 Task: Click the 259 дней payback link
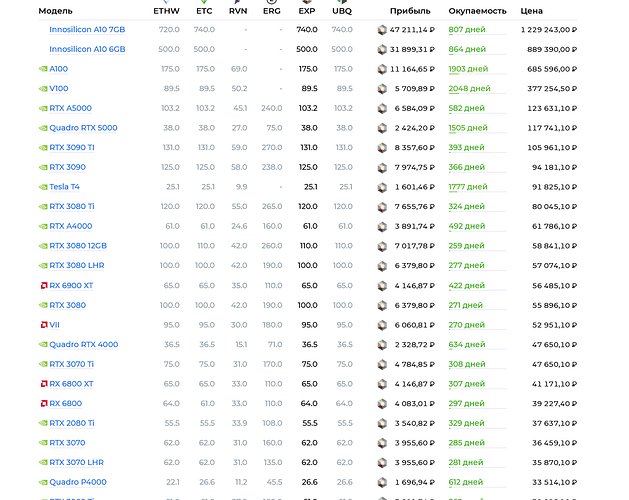[467, 246]
